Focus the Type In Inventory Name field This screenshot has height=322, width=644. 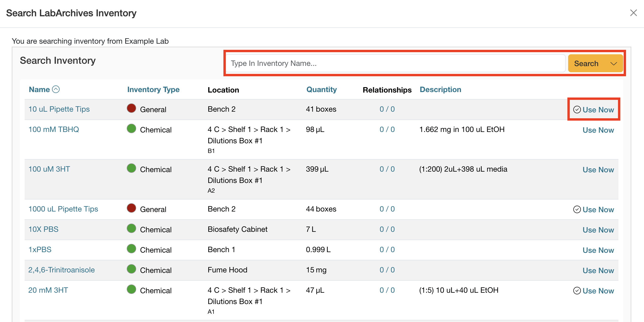pos(395,64)
